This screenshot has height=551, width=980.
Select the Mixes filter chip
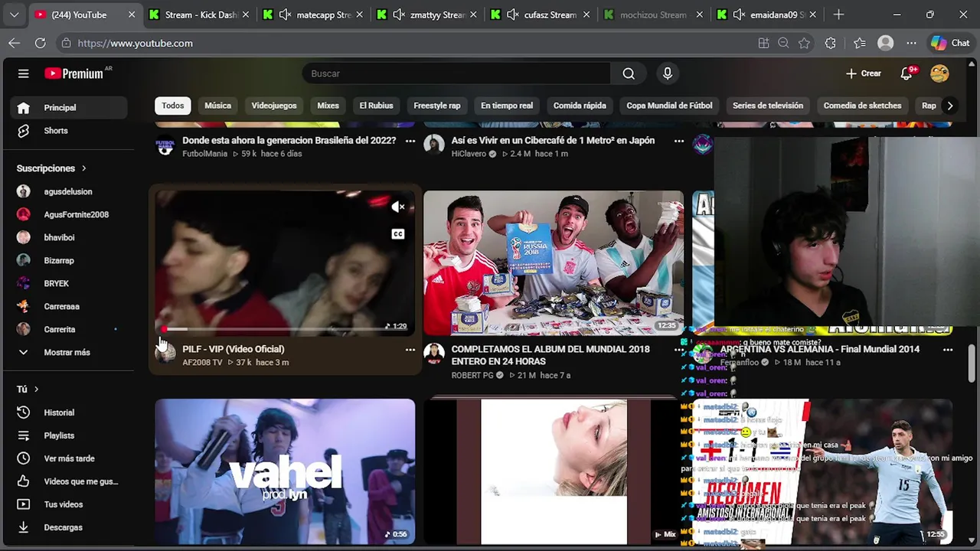pyautogui.click(x=328, y=106)
